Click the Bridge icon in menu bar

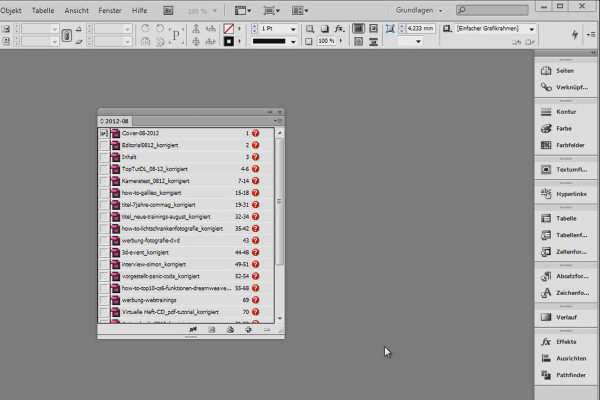168,11
